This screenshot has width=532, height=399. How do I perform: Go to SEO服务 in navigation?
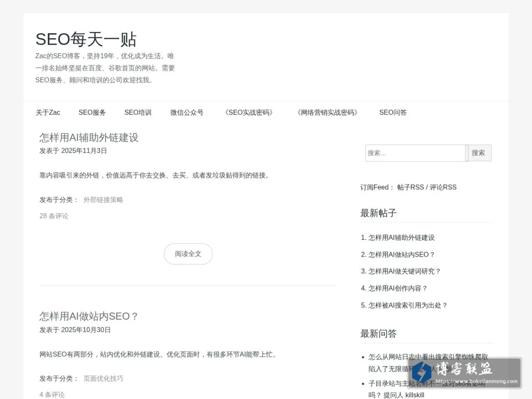(x=92, y=113)
